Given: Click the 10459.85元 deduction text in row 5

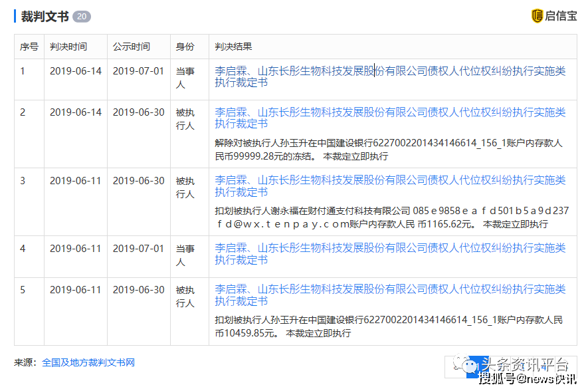Looking at the screenshot, I should tap(388, 326).
